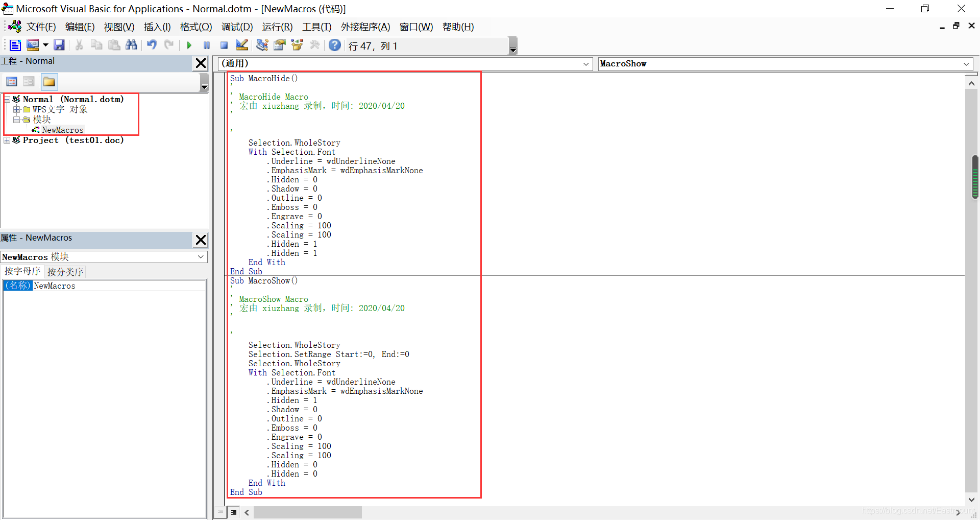
Task: Click the Cut scissors icon
Action: click(79, 45)
